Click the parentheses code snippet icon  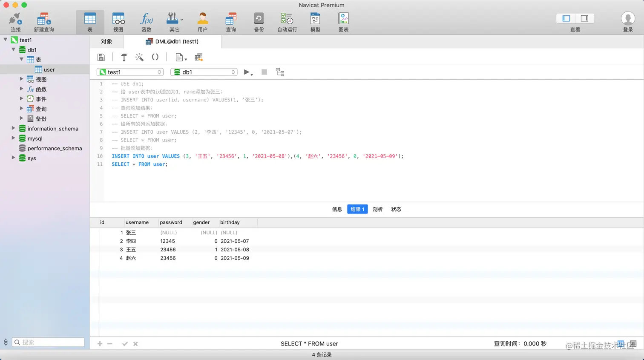[x=155, y=57]
